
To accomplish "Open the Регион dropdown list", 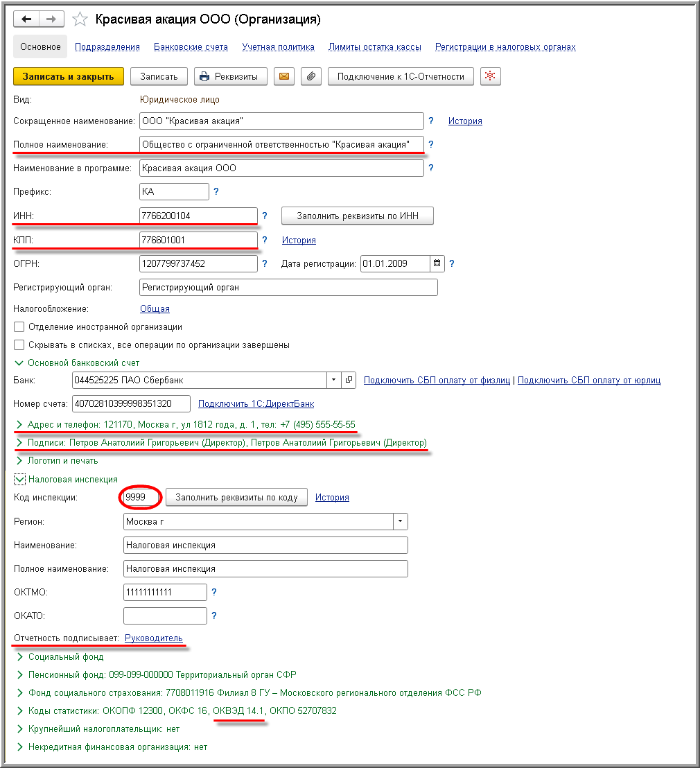I will click(400, 522).
